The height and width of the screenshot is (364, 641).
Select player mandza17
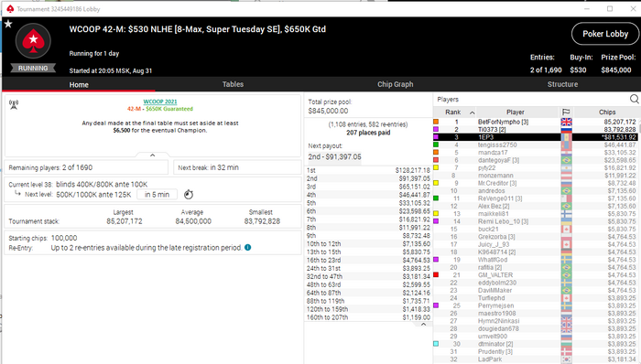(493, 152)
